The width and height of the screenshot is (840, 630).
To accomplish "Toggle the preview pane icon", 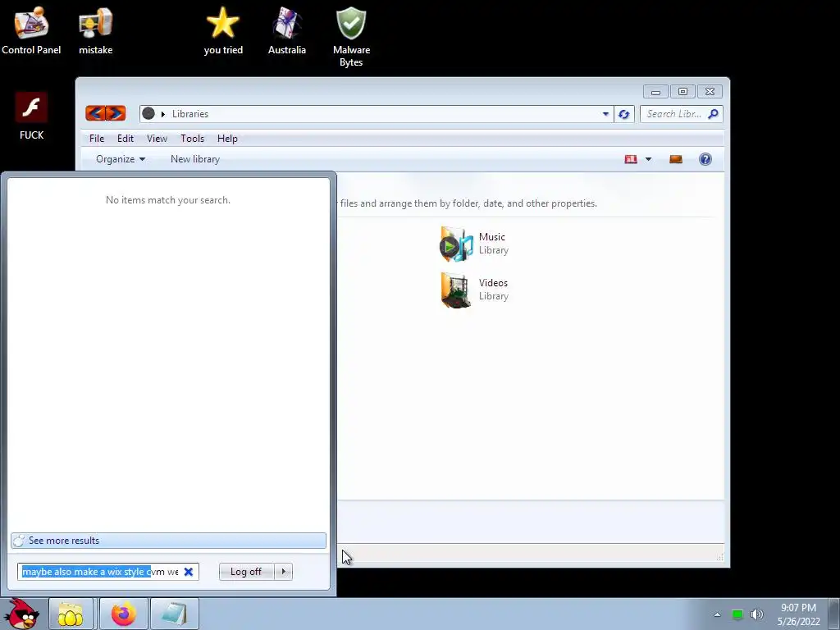I will pyautogui.click(x=676, y=159).
